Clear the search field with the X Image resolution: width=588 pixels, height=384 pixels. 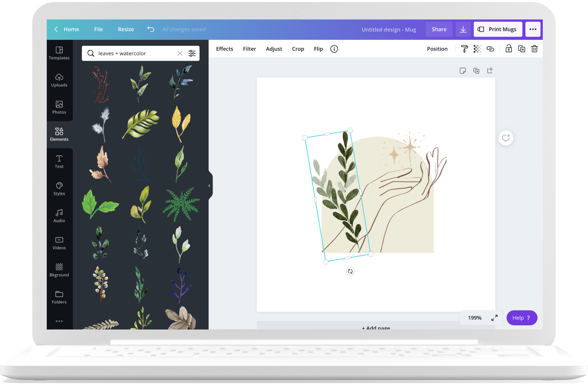180,53
